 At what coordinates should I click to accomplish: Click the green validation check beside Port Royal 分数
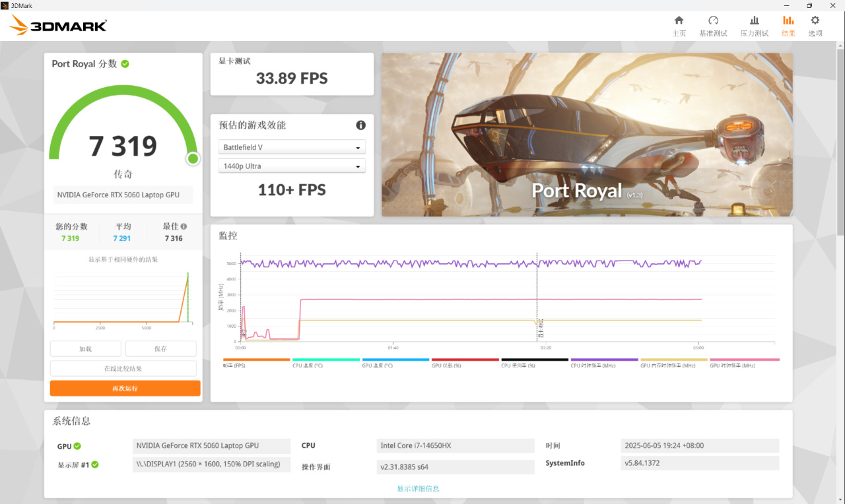click(x=125, y=64)
